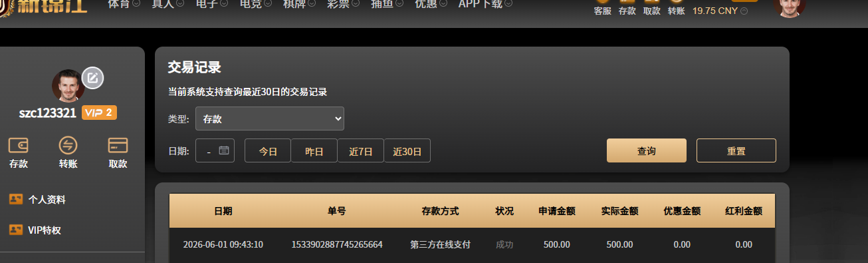Open the 类型 dropdown showing 存款
The height and width of the screenshot is (263, 868).
tap(270, 119)
